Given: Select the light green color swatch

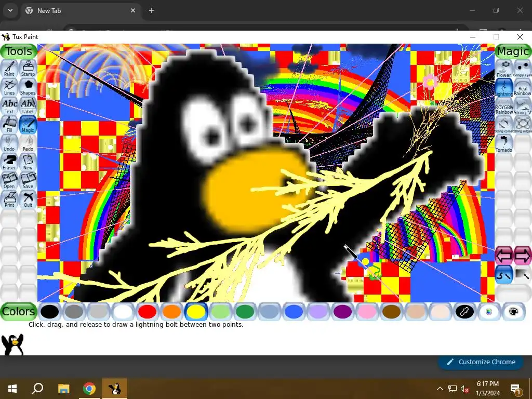Looking at the screenshot, I should (220, 312).
